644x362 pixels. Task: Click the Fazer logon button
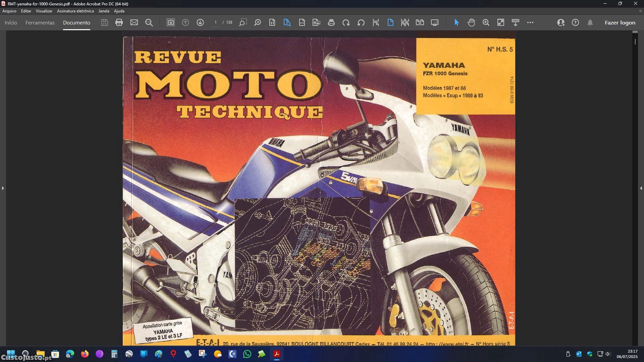[x=620, y=22]
